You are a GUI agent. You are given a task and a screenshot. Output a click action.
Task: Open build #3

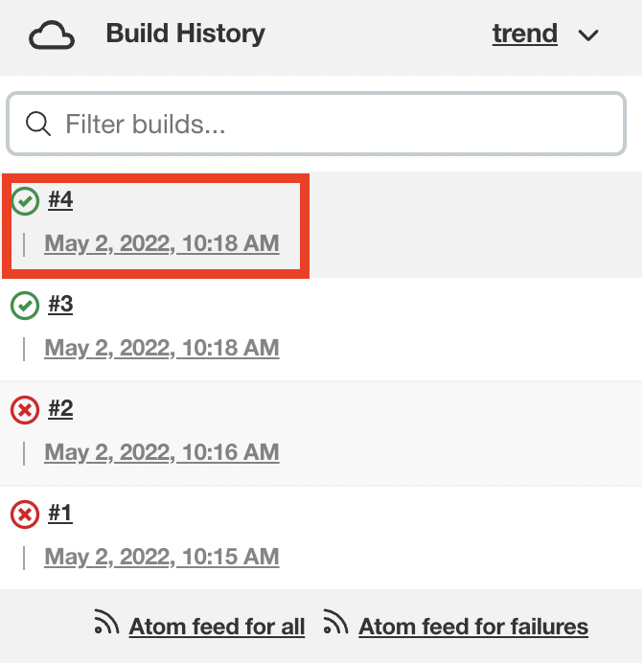point(60,304)
